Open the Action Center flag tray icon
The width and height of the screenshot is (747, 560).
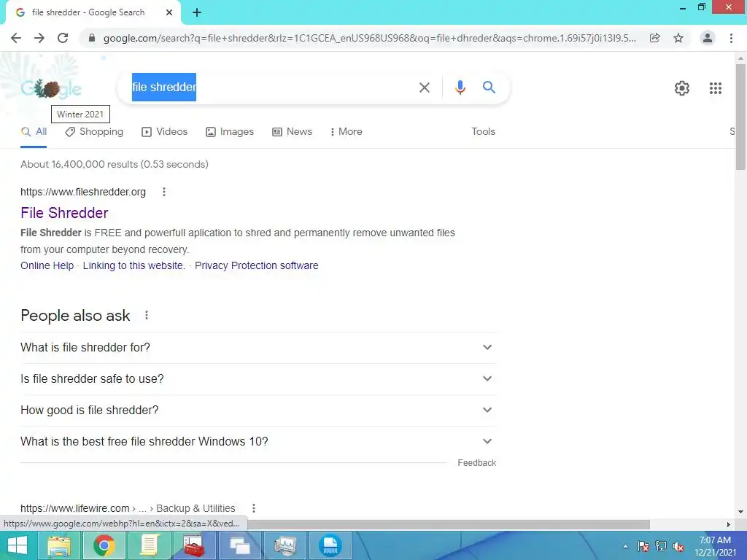643,546
